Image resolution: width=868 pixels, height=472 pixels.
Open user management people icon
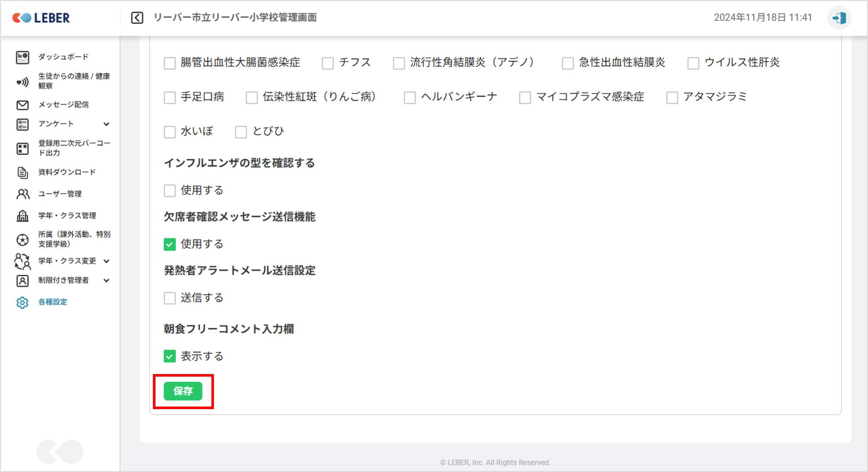pyautogui.click(x=23, y=194)
